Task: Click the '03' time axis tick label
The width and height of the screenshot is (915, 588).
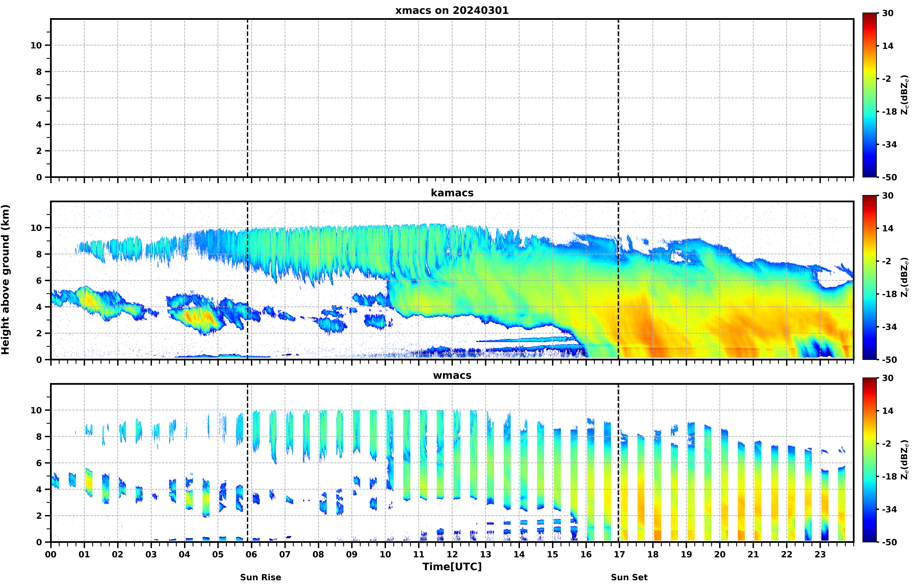Action: (x=151, y=554)
